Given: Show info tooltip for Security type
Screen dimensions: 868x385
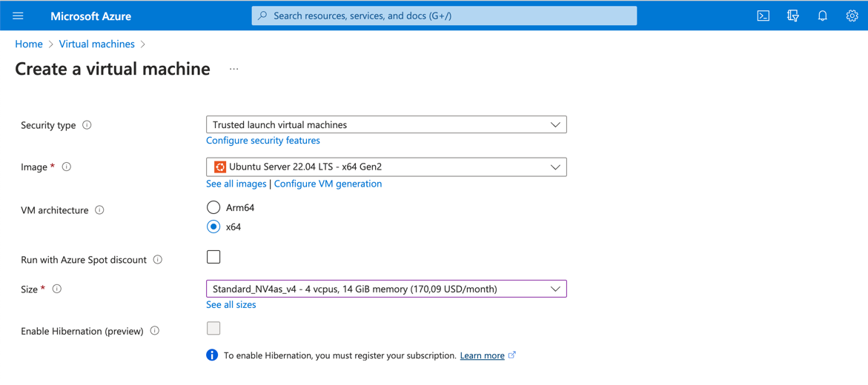Looking at the screenshot, I should pos(87,125).
